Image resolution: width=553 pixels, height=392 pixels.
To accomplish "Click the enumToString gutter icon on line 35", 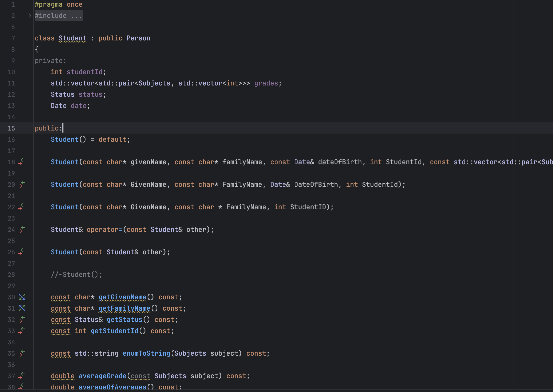I will pyautogui.click(x=22, y=353).
